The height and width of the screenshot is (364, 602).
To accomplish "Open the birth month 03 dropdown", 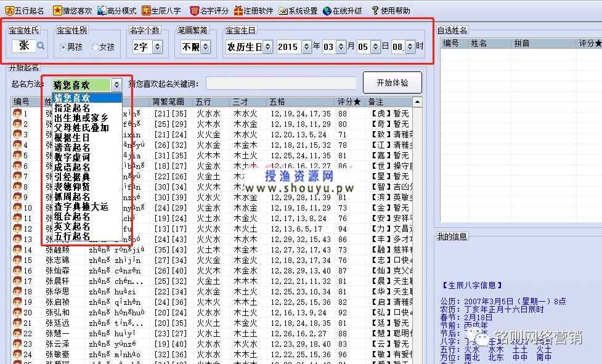I will pyautogui.click(x=341, y=47).
